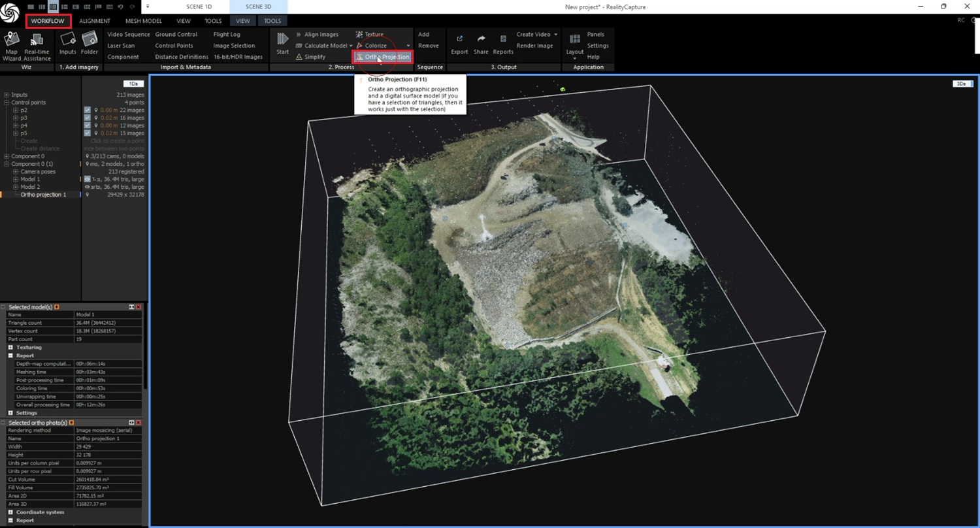Uncheck the p2 control point checkbox
Image resolution: width=980 pixels, height=528 pixels.
click(x=88, y=110)
